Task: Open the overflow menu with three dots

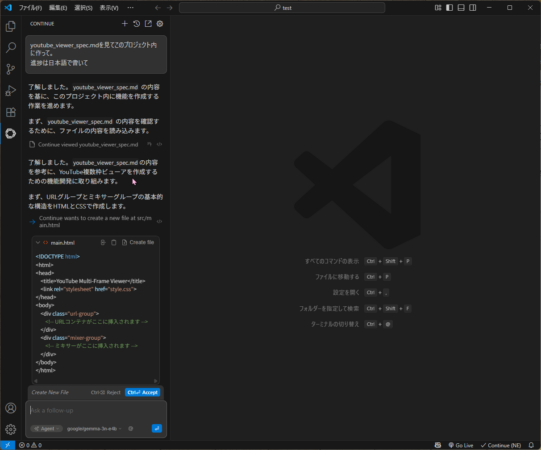Action: (130, 8)
